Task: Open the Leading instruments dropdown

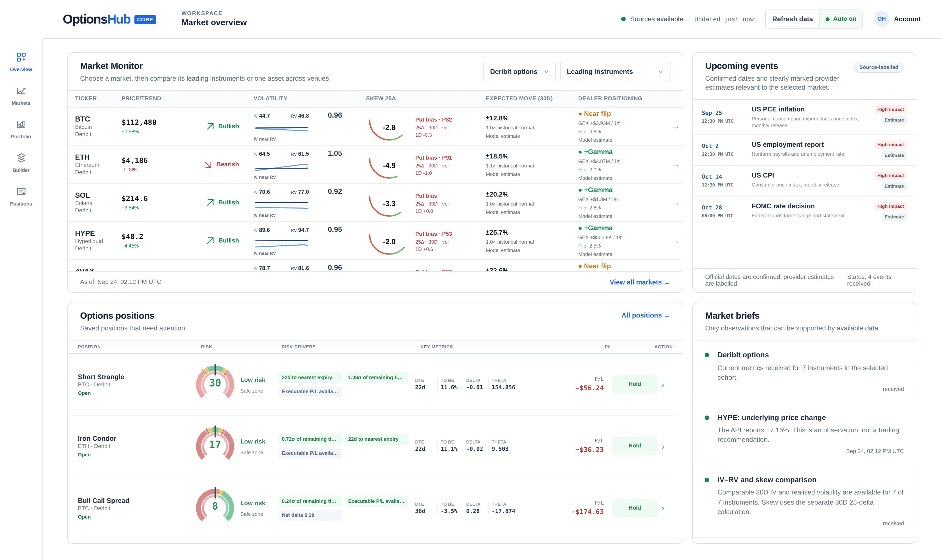Action: tap(615, 71)
